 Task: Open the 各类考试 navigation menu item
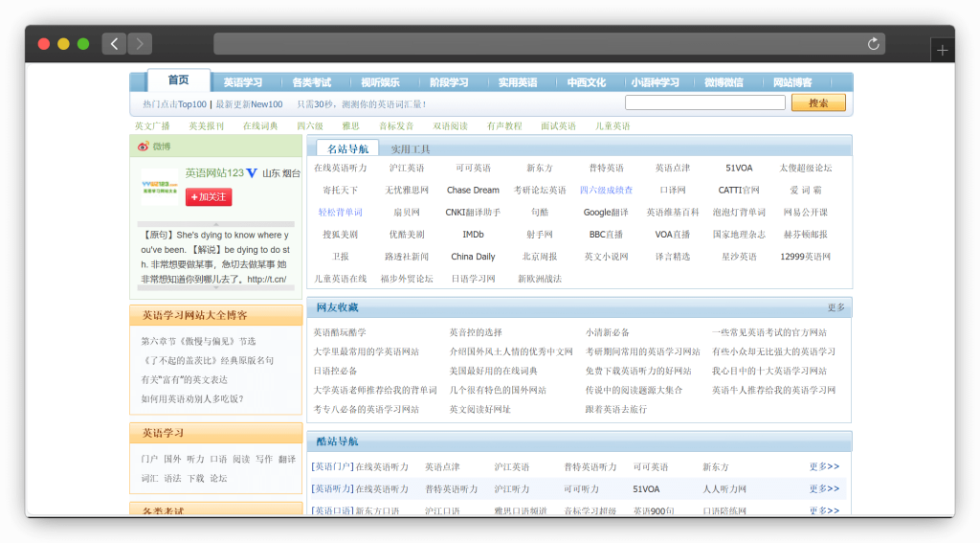[x=311, y=82]
